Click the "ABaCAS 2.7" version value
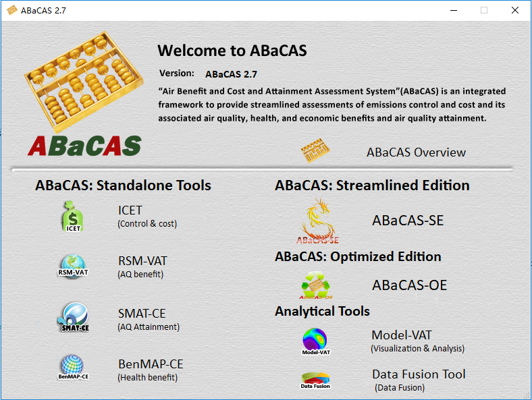Screen dimensions: 532x400 point(231,74)
